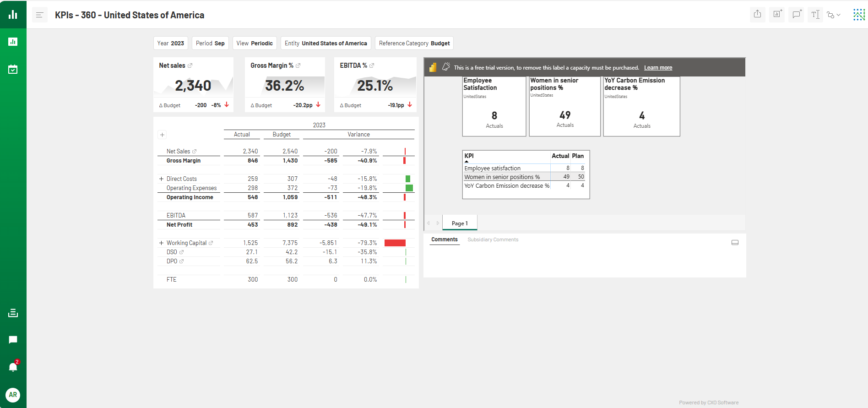The width and height of the screenshot is (868, 408).
Task: Select the text tool icon
Action: tap(815, 15)
